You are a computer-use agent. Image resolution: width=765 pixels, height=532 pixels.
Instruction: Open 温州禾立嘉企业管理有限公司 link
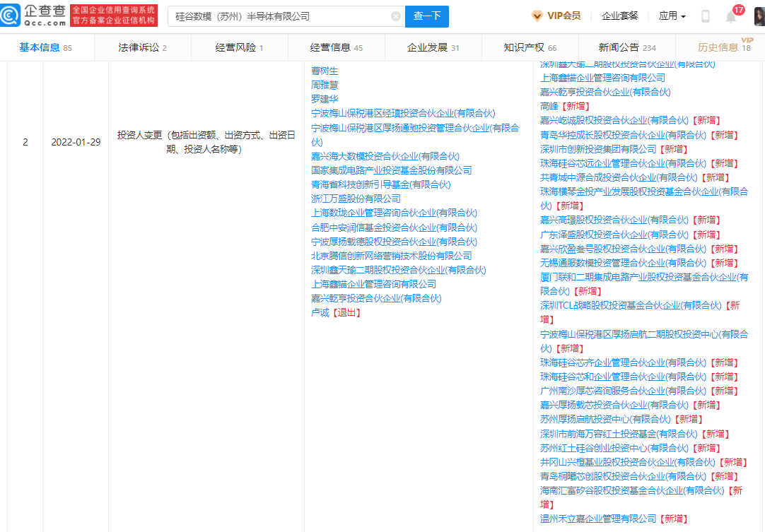598,519
